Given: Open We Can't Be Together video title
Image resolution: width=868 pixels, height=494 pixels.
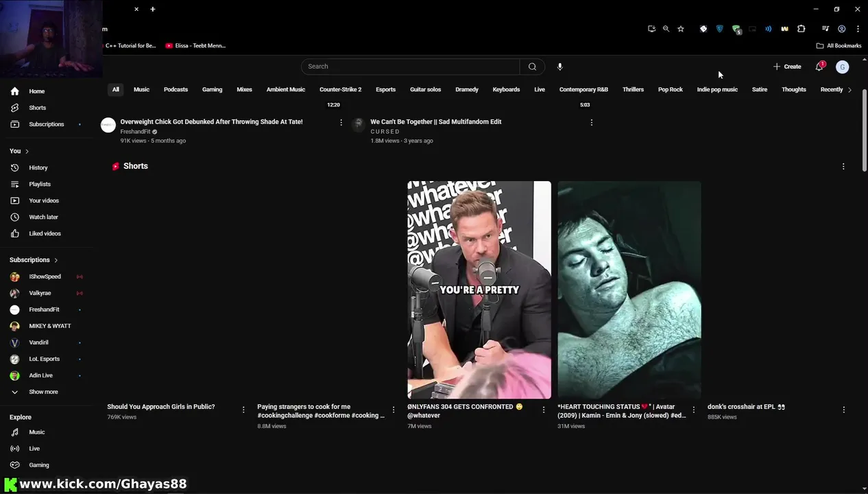Looking at the screenshot, I should [x=435, y=121].
